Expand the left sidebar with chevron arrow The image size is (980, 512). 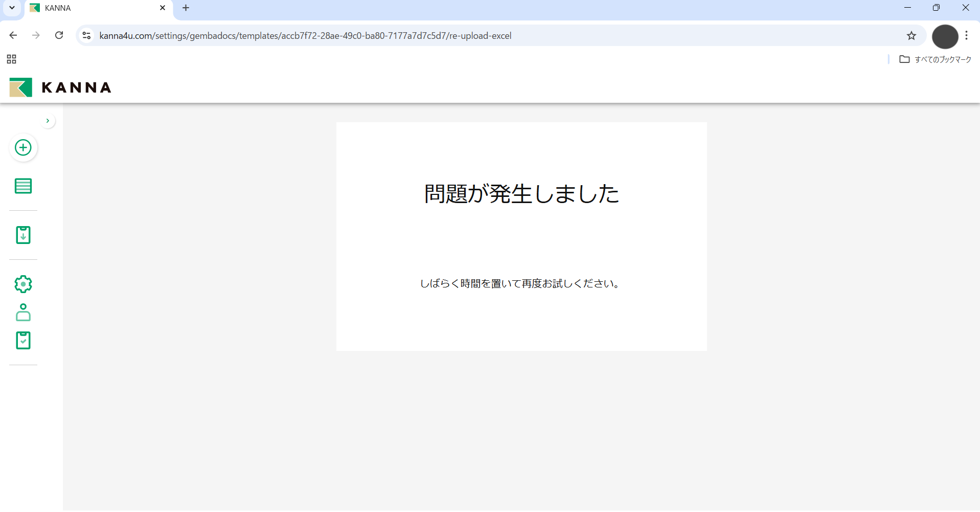(x=48, y=121)
